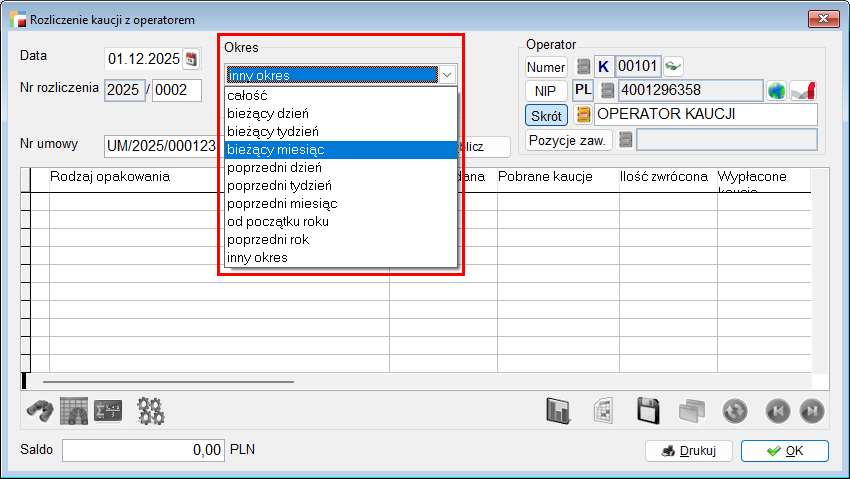The width and height of the screenshot is (850, 479).
Task: Click the table grid icon in bottom toolbar
Action: point(74,410)
